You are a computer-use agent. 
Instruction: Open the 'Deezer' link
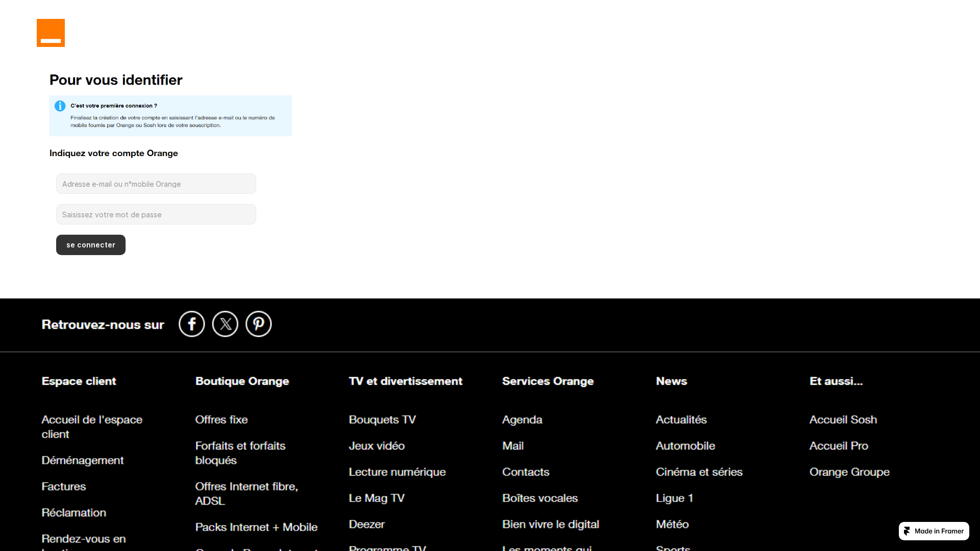point(367,524)
